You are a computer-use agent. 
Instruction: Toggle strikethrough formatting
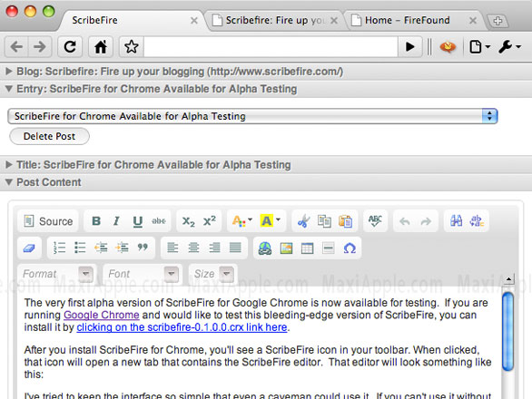159,221
